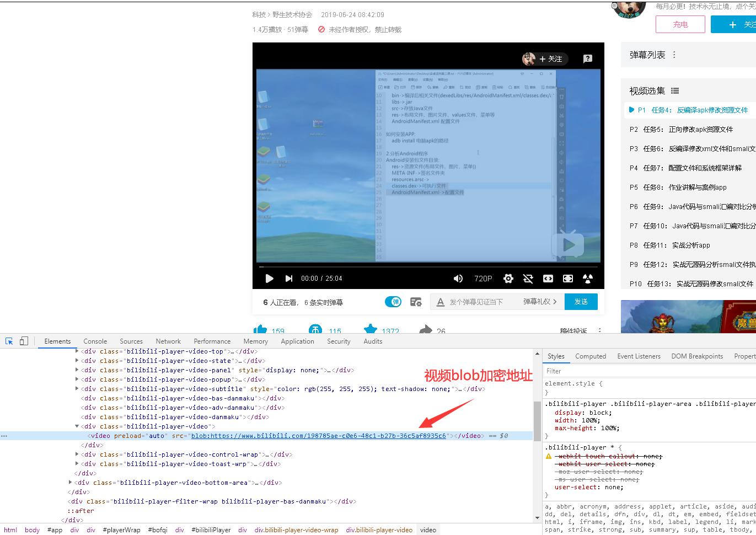Open danmaku display settings icon
756x535 pixels.
[416, 302]
